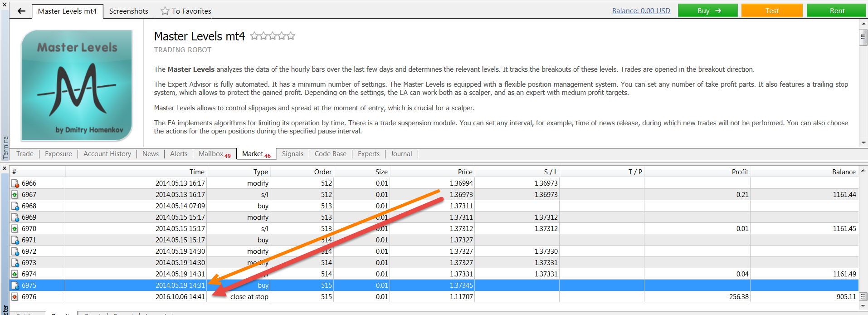Click the order icon in row 6967
The image size is (868, 315).
(15, 195)
